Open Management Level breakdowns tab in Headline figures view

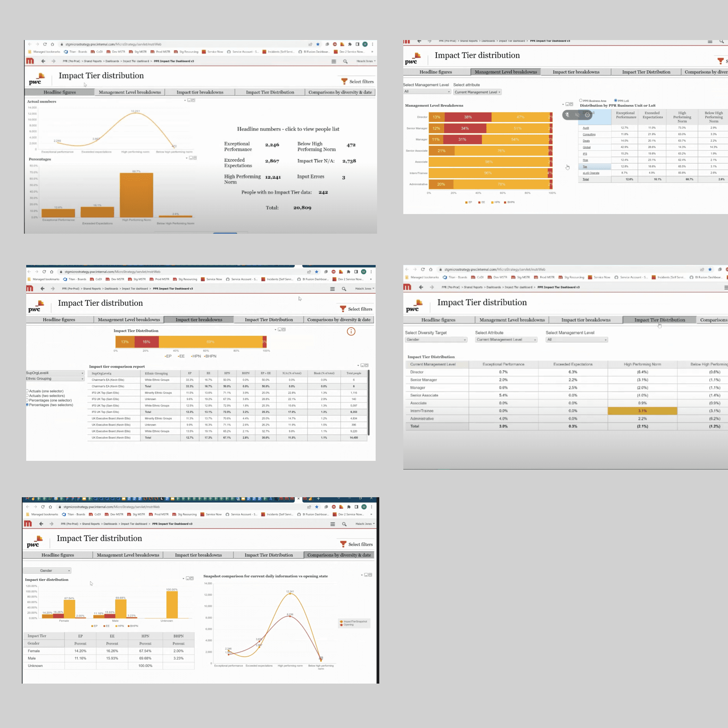tap(130, 92)
